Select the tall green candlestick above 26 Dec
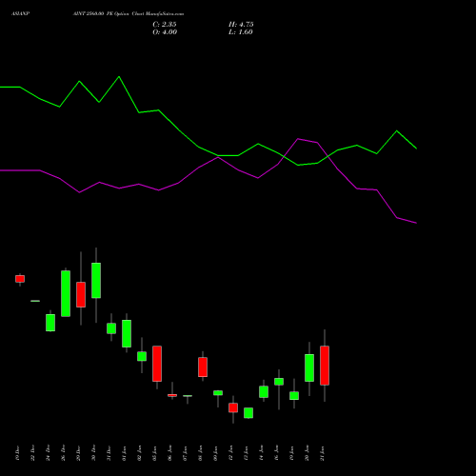 click(66, 293)
